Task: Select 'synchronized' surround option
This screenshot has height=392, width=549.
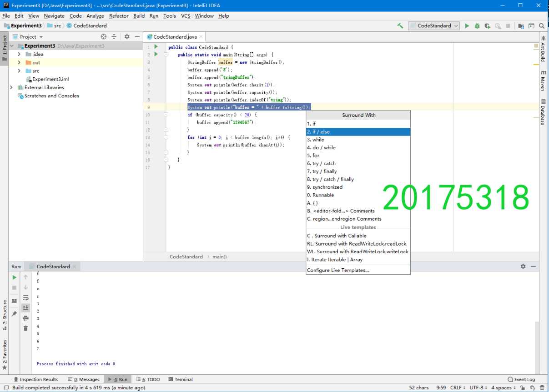Action: (358, 187)
